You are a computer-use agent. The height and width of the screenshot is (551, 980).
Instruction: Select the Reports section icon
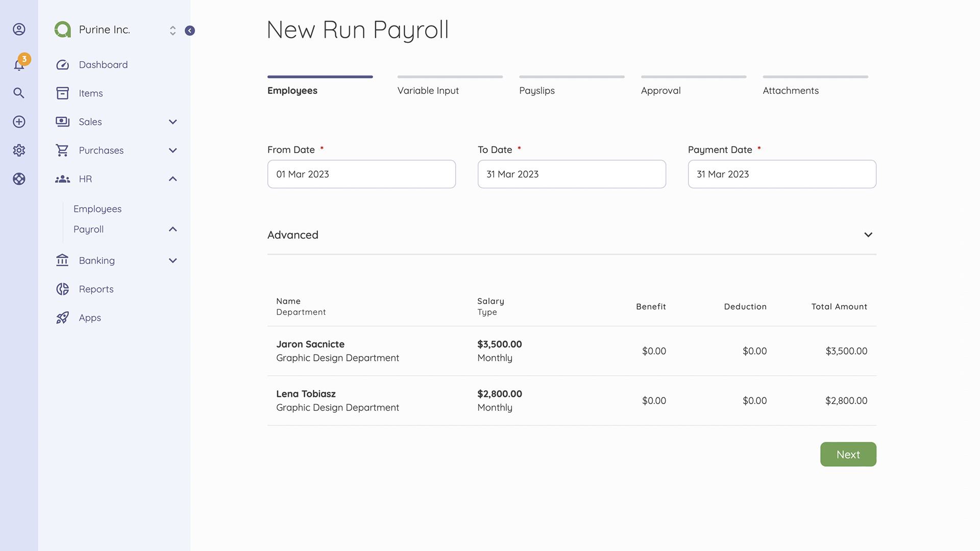pos(62,289)
